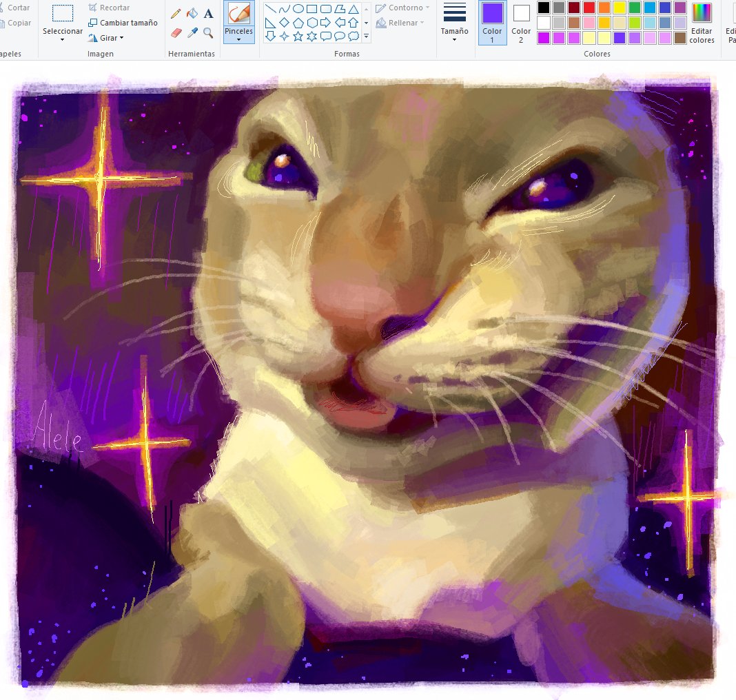
Task: Click the Cortar button
Action: tap(15, 8)
